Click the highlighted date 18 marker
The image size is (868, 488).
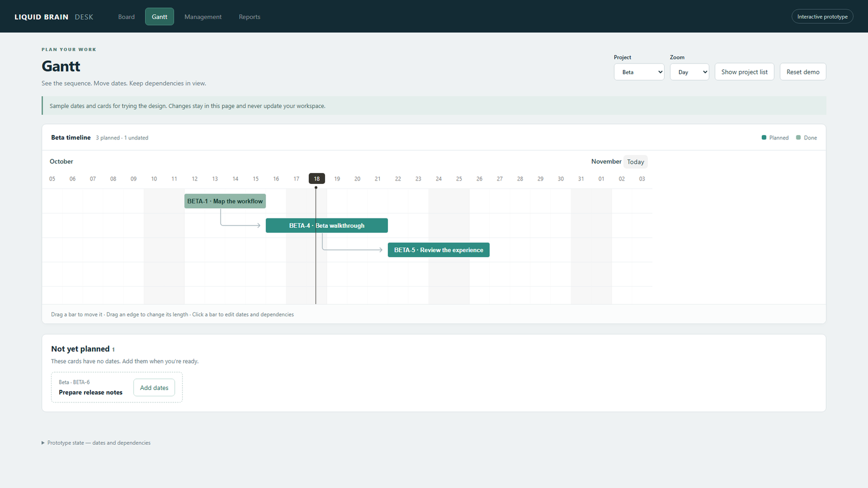(x=317, y=178)
